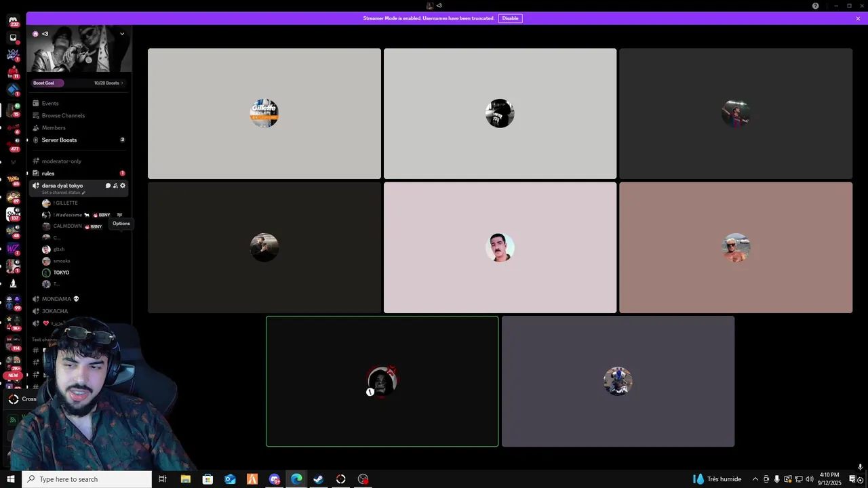Expand the <3 server header dropdown
The image size is (868, 488).
122,34
